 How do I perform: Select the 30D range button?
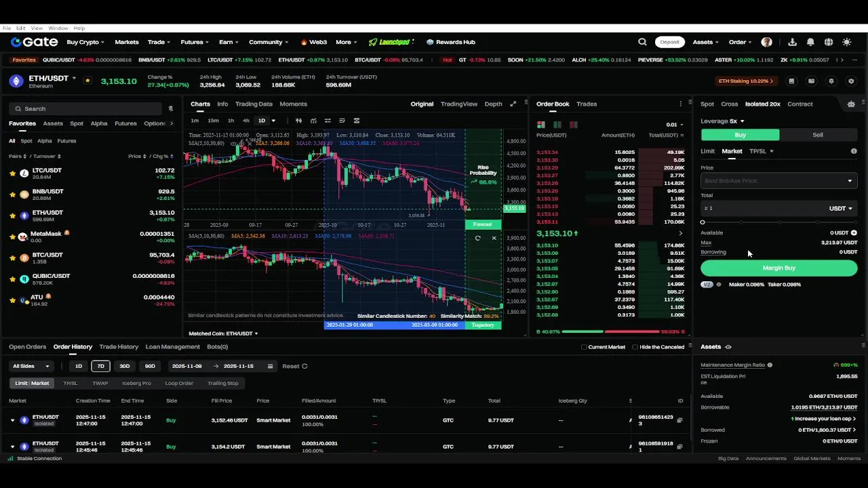click(x=125, y=366)
